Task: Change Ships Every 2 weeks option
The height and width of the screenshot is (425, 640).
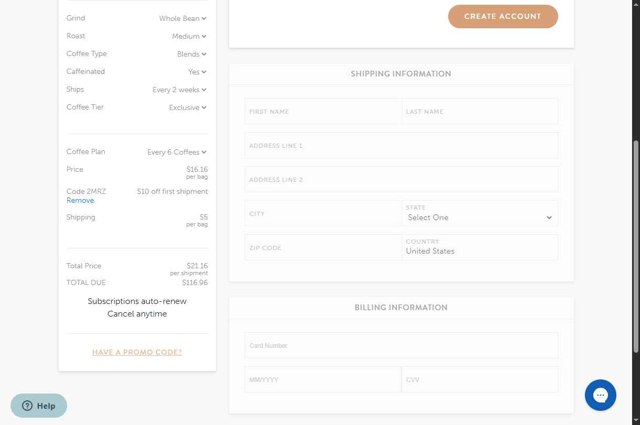Action: (x=179, y=90)
